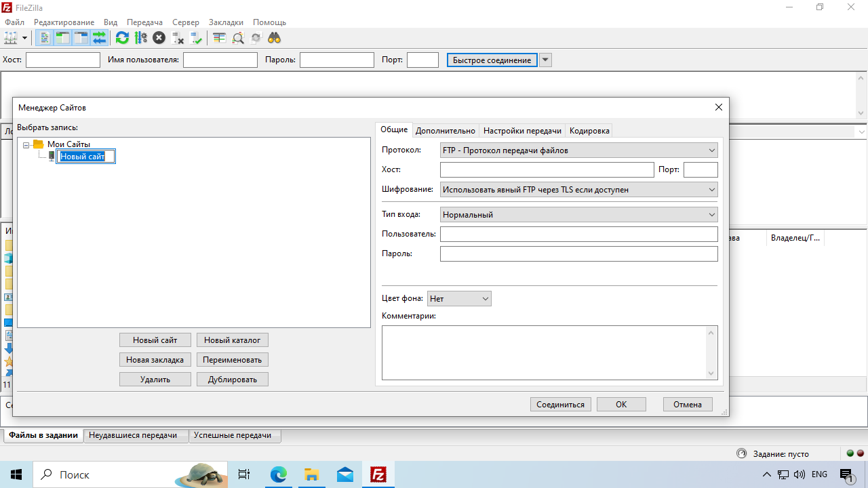Click the Reconnect to last server icon
The width and height of the screenshot is (868, 488).
pyautogui.click(x=196, y=38)
